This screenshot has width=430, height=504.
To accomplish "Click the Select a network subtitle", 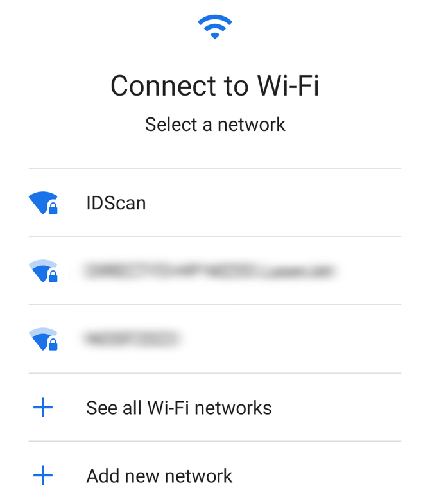I will (215, 125).
